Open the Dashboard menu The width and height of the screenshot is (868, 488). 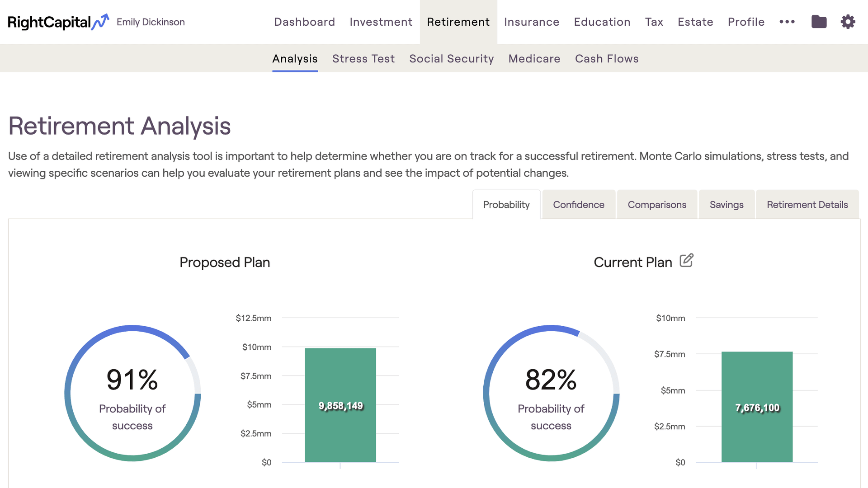(x=304, y=22)
